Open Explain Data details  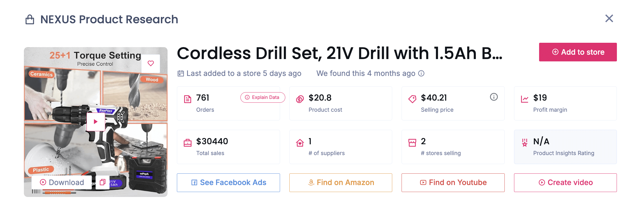pyautogui.click(x=262, y=97)
